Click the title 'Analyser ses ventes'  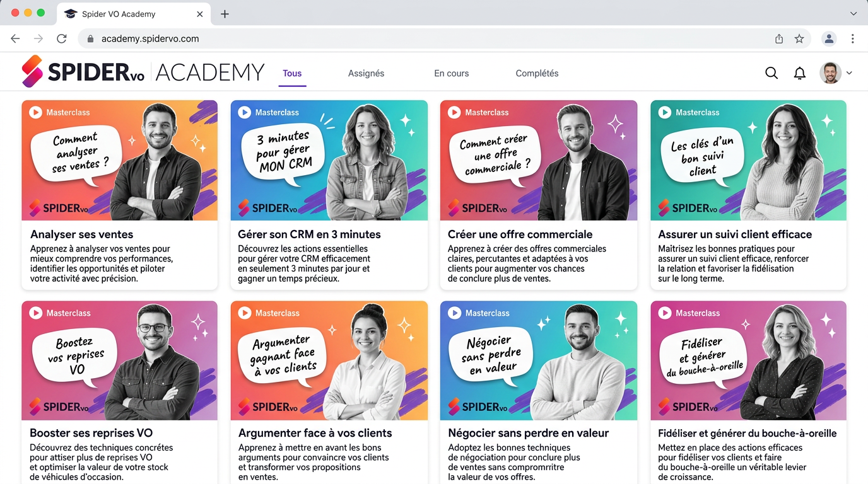pyautogui.click(x=82, y=234)
